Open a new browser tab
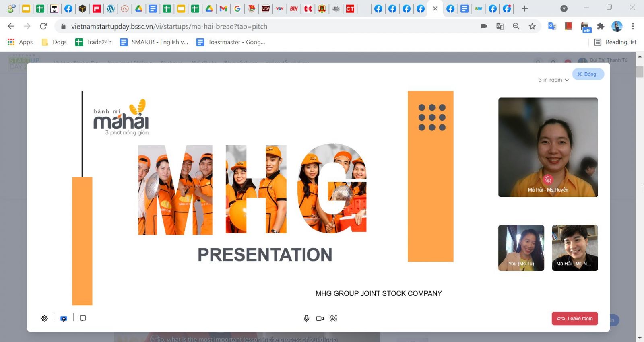The height and width of the screenshot is (342, 644). pyautogui.click(x=524, y=8)
